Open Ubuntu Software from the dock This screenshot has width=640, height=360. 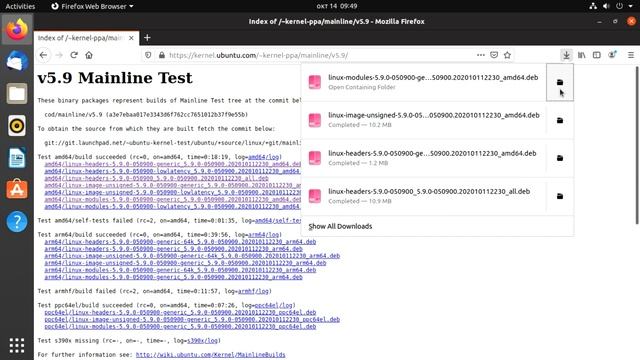pyautogui.click(x=17, y=190)
